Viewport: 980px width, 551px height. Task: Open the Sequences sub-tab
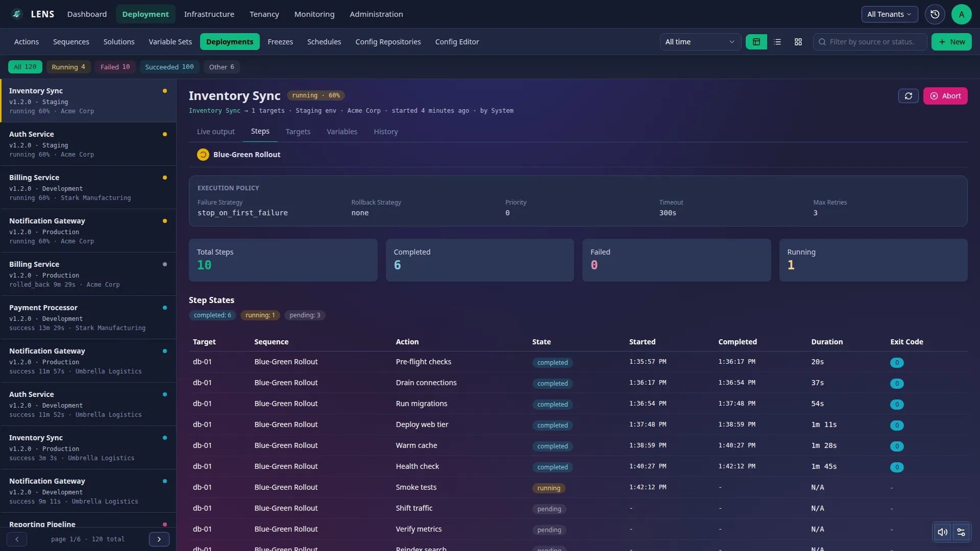pyautogui.click(x=71, y=42)
